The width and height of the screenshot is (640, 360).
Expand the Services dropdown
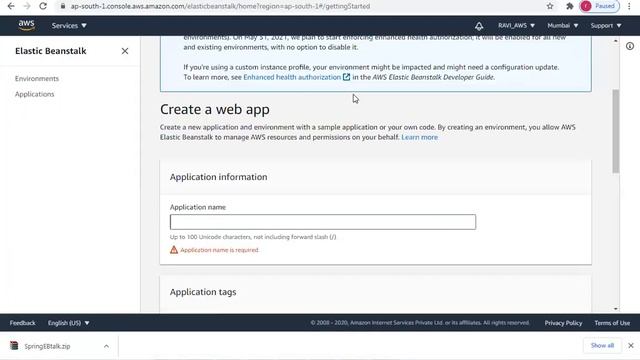(69, 25)
